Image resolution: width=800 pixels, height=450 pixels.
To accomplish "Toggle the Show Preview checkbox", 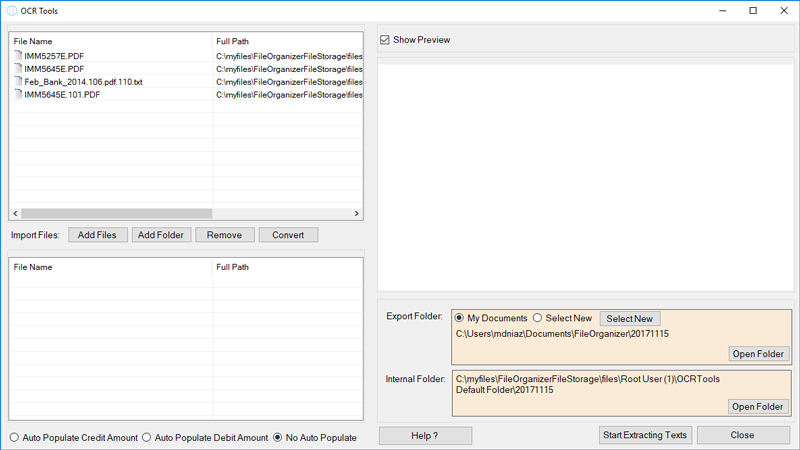I will pyautogui.click(x=385, y=40).
